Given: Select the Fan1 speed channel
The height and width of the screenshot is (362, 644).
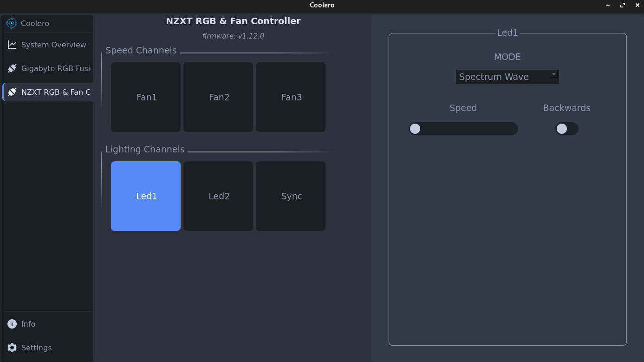Looking at the screenshot, I should [x=146, y=97].
